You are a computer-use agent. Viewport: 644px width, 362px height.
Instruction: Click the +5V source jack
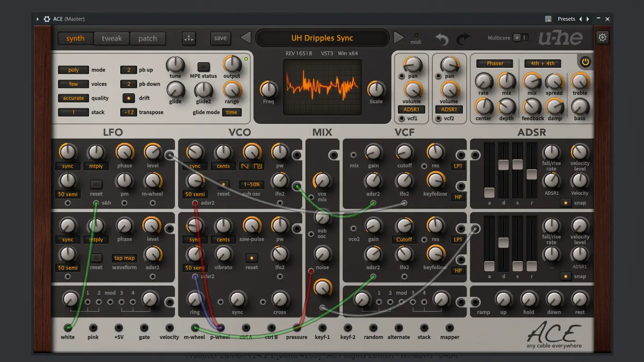click(x=119, y=328)
